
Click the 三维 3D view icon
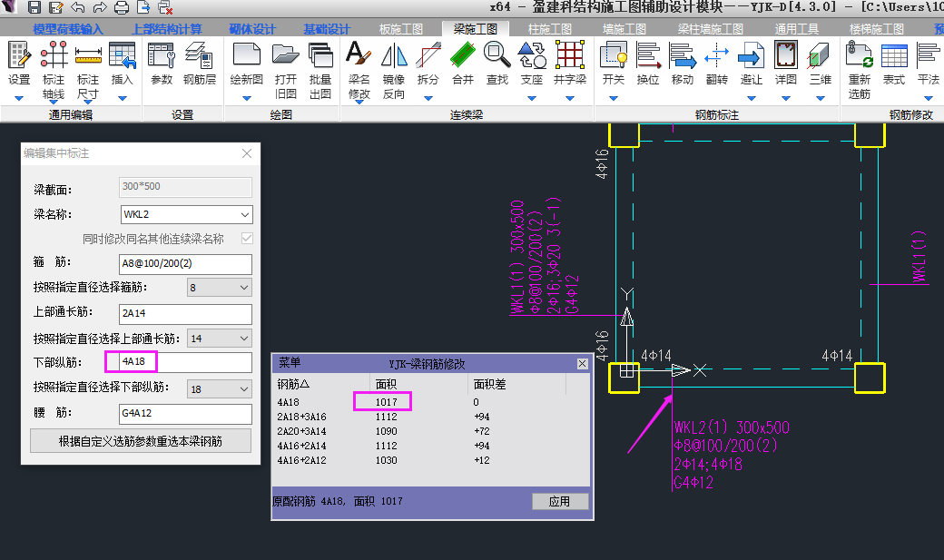[820, 55]
